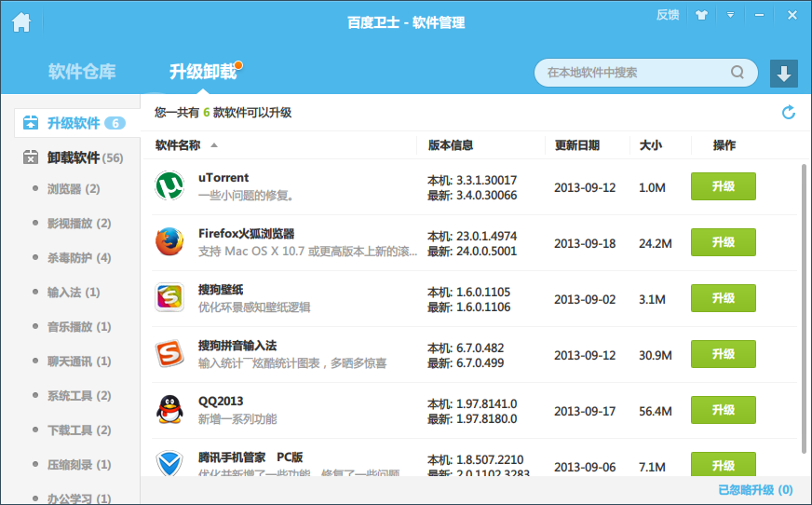Click the 更新日期 column header
This screenshot has height=505, width=812.
[x=577, y=145]
